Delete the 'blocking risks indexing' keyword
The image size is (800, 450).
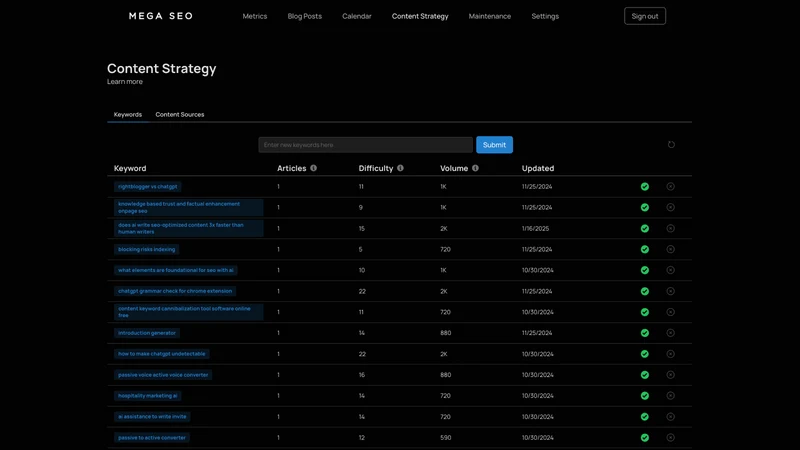click(670, 249)
